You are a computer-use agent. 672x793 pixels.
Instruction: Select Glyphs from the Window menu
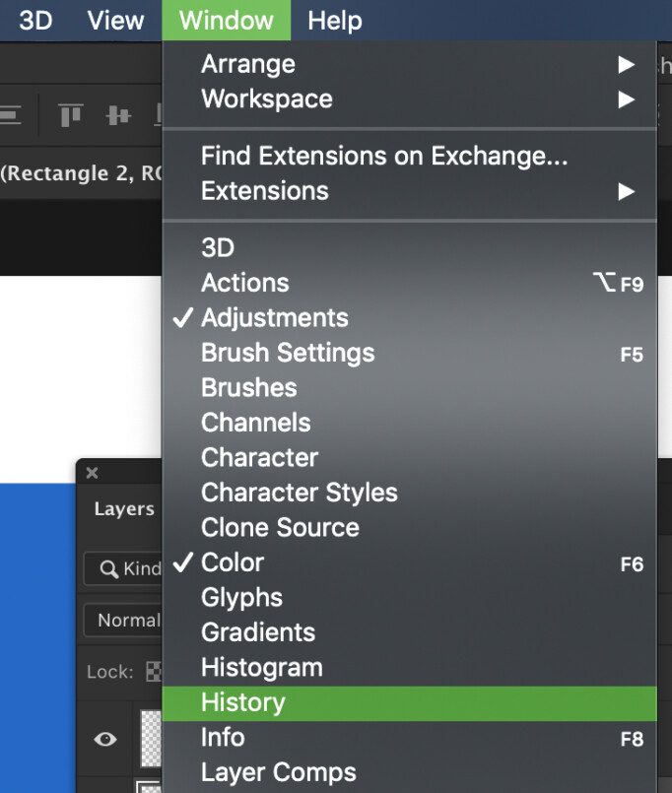(241, 597)
